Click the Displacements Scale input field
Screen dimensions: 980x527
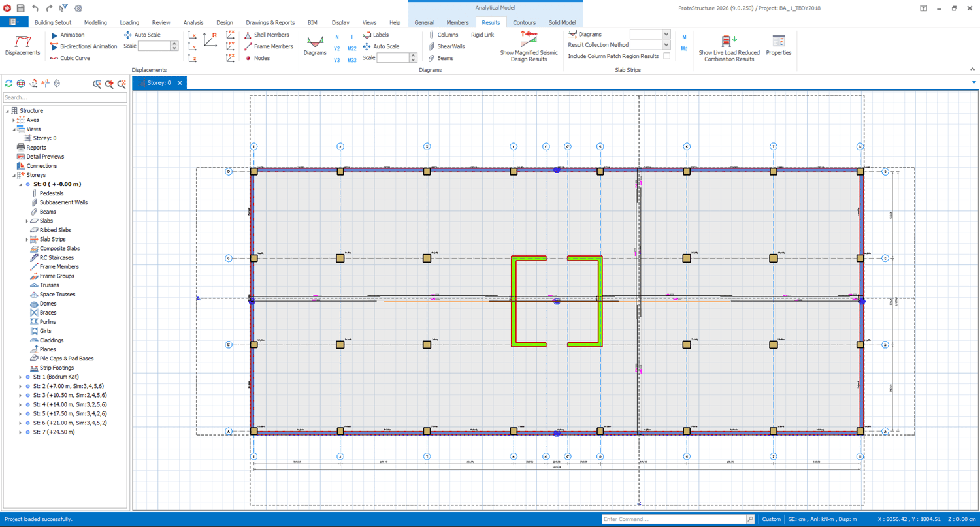[x=154, y=46]
